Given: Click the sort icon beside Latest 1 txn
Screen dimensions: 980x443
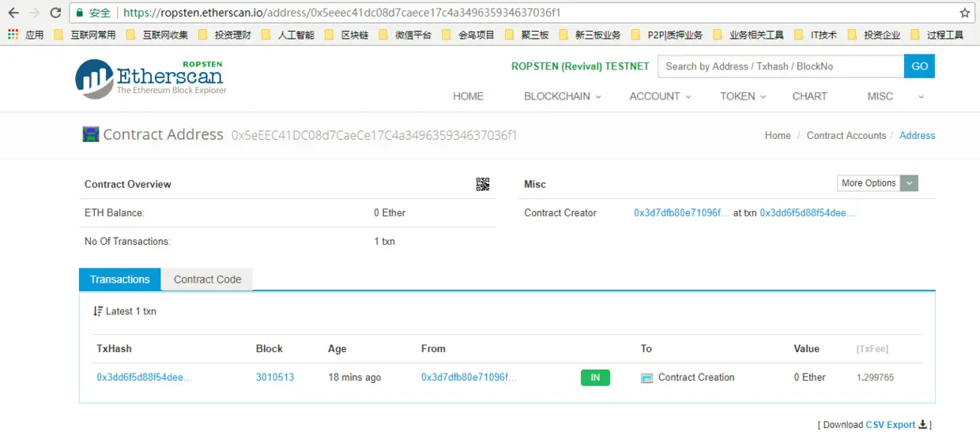Looking at the screenshot, I should [x=98, y=311].
